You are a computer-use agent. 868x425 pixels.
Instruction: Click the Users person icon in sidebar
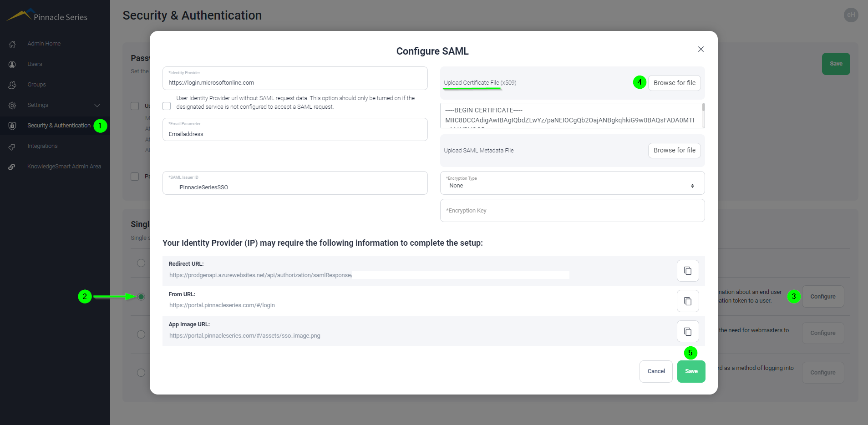coord(12,65)
